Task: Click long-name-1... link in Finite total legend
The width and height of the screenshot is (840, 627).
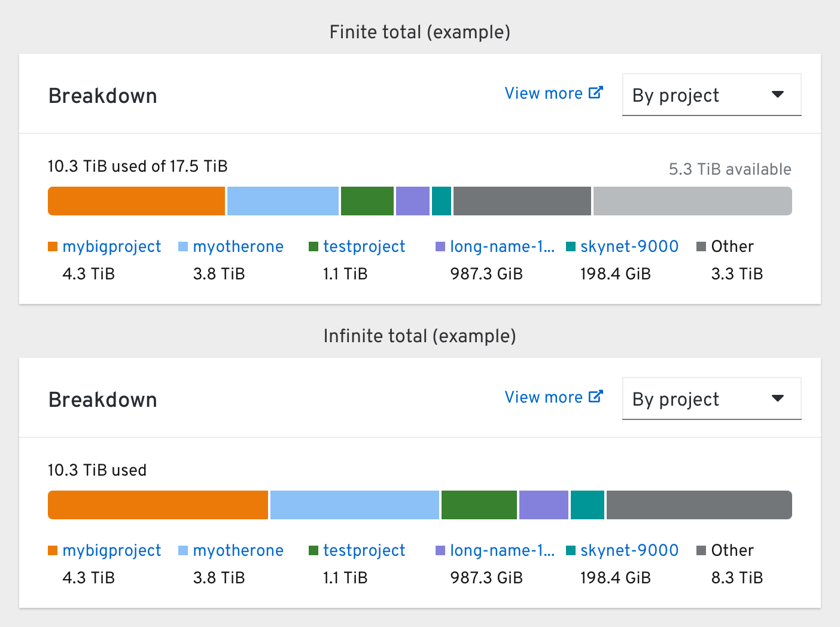Action: (503, 246)
